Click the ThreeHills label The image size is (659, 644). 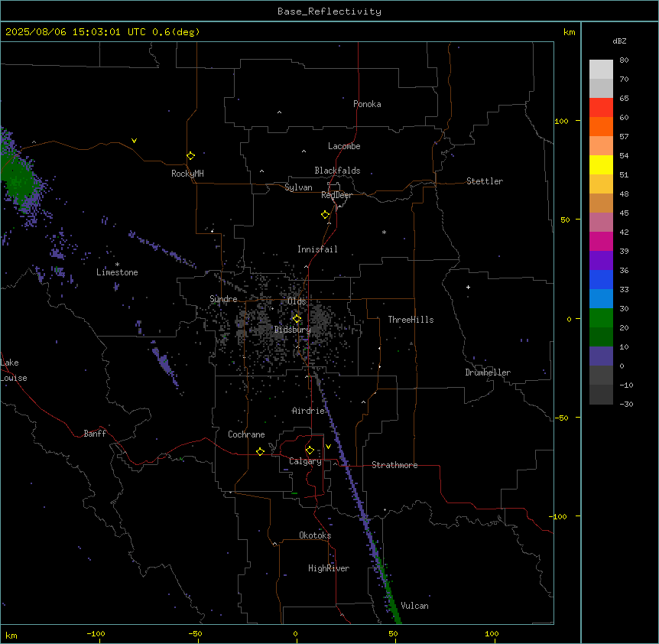411,320
